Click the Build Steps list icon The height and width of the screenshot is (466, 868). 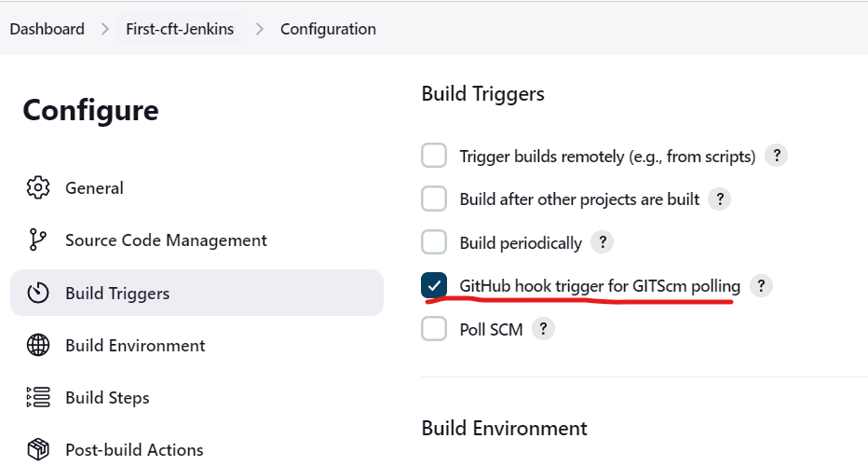tap(38, 397)
